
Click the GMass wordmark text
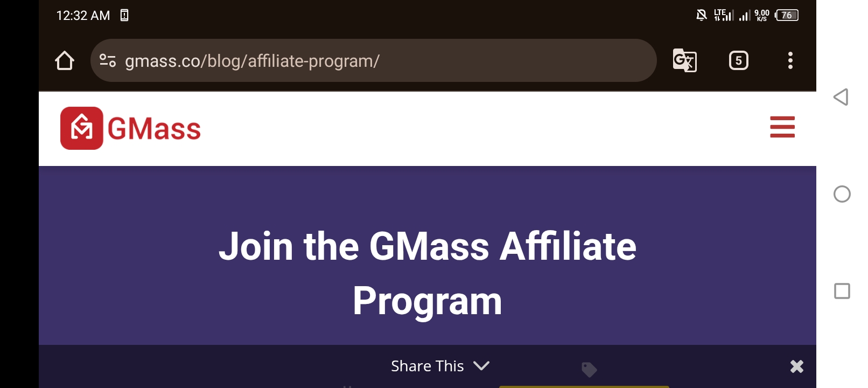(x=154, y=129)
